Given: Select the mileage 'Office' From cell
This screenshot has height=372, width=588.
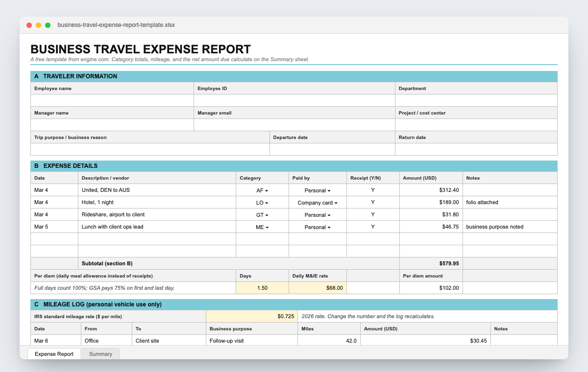Looking at the screenshot, I should point(106,340).
